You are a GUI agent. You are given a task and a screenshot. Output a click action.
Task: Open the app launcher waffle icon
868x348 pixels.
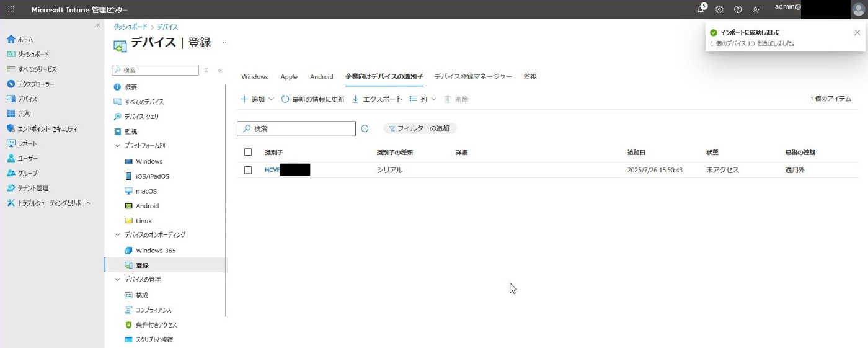(11, 9)
